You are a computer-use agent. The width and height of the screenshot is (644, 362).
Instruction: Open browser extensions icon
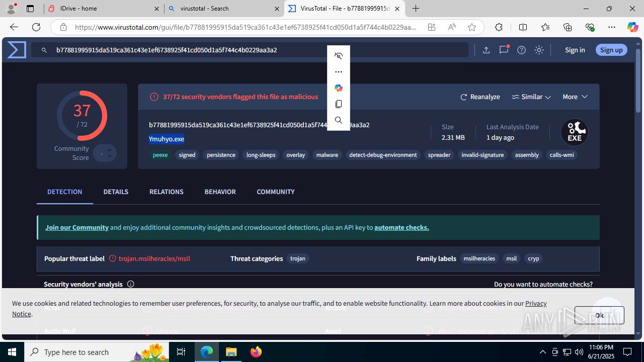pyautogui.click(x=499, y=27)
